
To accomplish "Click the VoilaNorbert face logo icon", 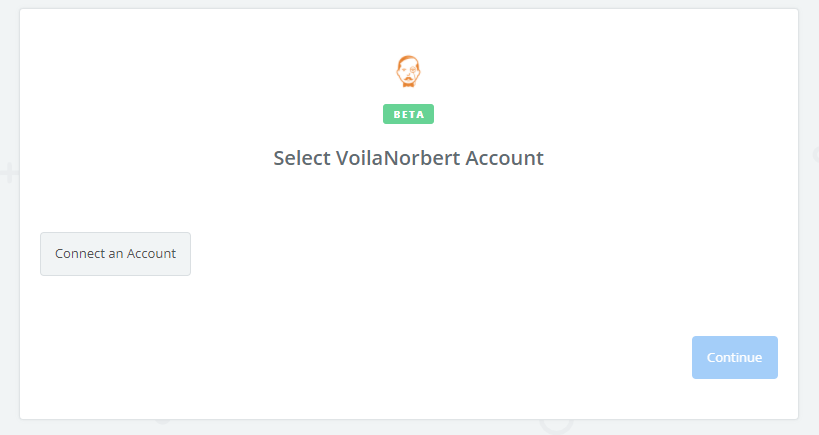I will [x=408, y=72].
